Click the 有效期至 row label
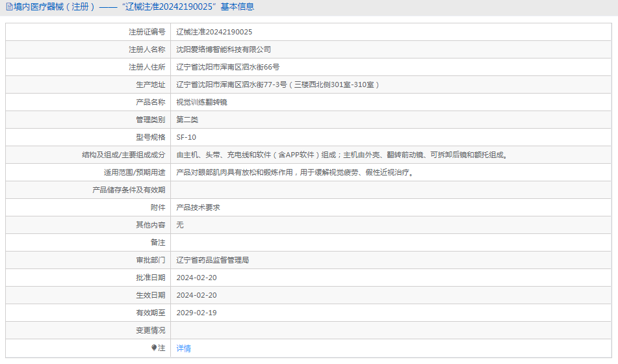Viewport: 618px width, 364px height. (151, 313)
